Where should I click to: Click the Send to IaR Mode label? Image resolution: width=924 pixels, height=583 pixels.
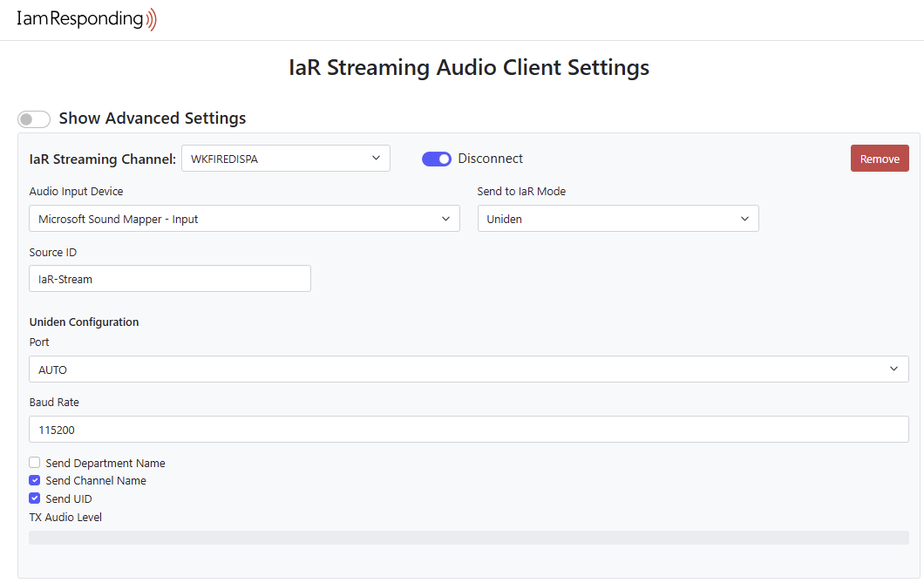[x=521, y=192]
